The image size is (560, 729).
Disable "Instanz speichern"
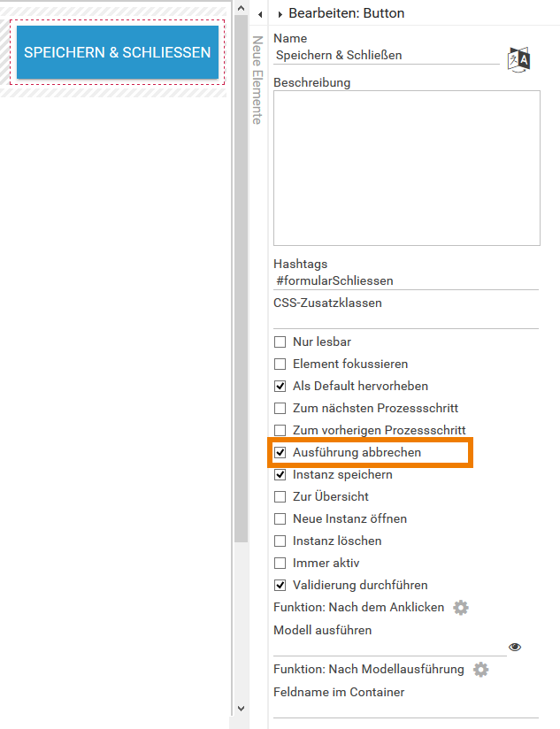pos(280,474)
